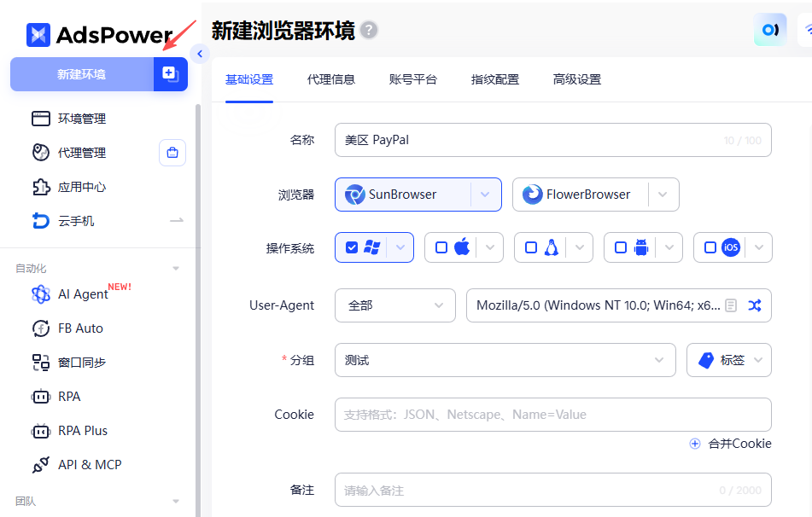Switch to the 账号平台 tab
The image size is (812, 517).
point(413,79)
